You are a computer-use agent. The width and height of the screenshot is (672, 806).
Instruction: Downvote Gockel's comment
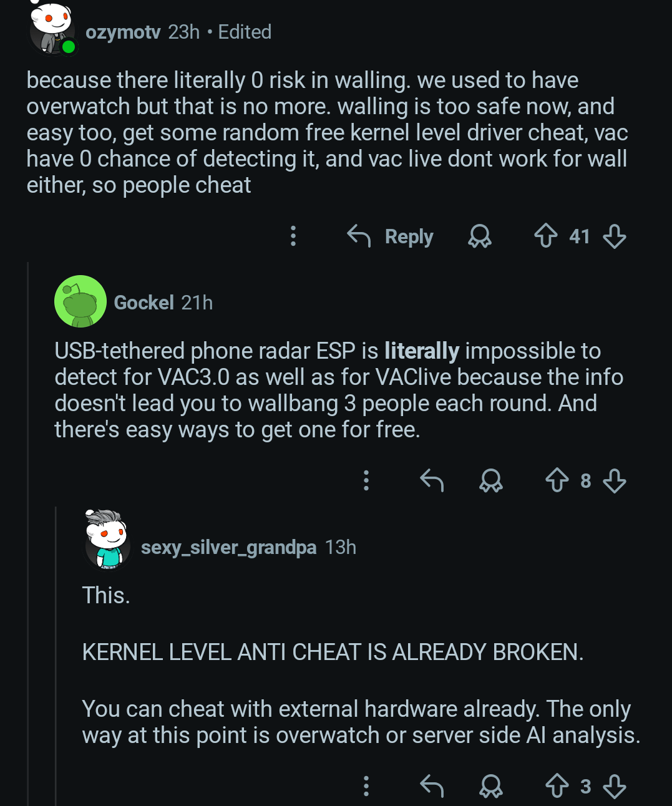pos(615,480)
